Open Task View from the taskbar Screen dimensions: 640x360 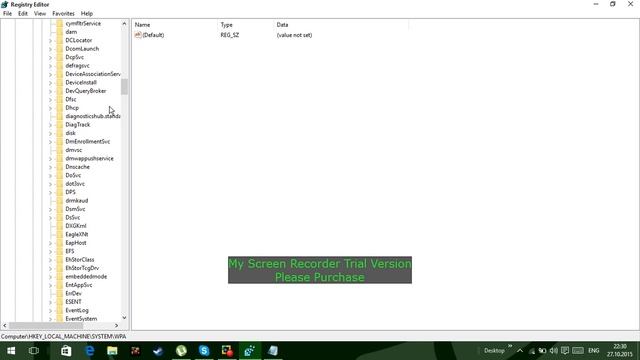(34, 351)
